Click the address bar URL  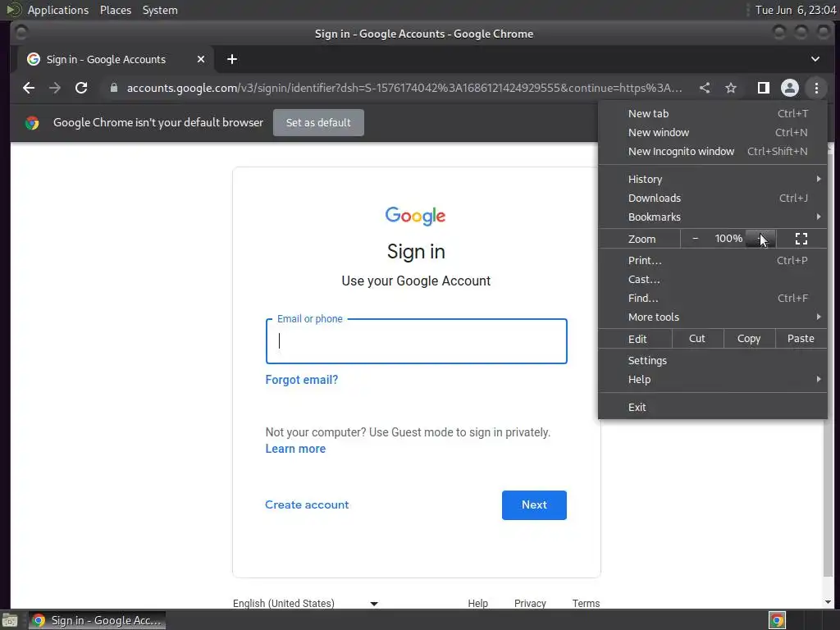404,88
